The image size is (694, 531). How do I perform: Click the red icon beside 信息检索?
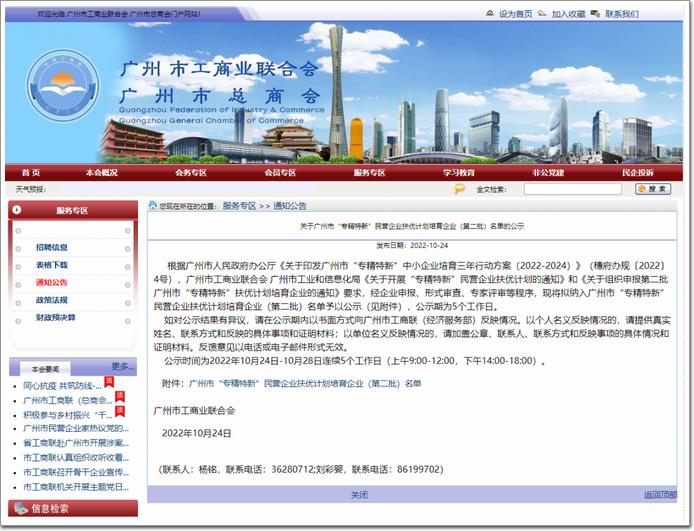click(19, 508)
